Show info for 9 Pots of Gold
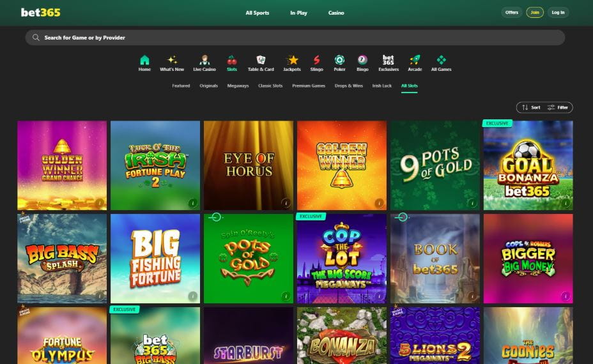 point(472,203)
